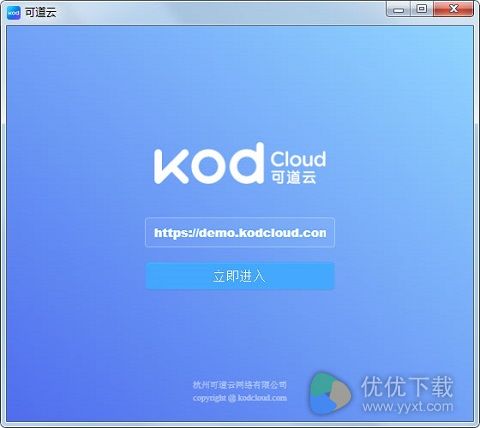Minimize the 可道云 window
This screenshot has width=480, height=428.
[398, 9]
